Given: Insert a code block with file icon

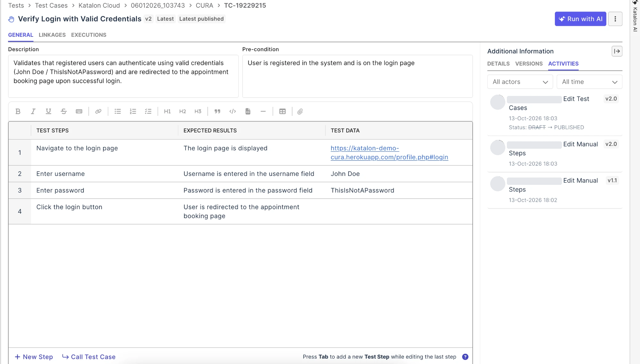Looking at the screenshot, I should coord(248,111).
